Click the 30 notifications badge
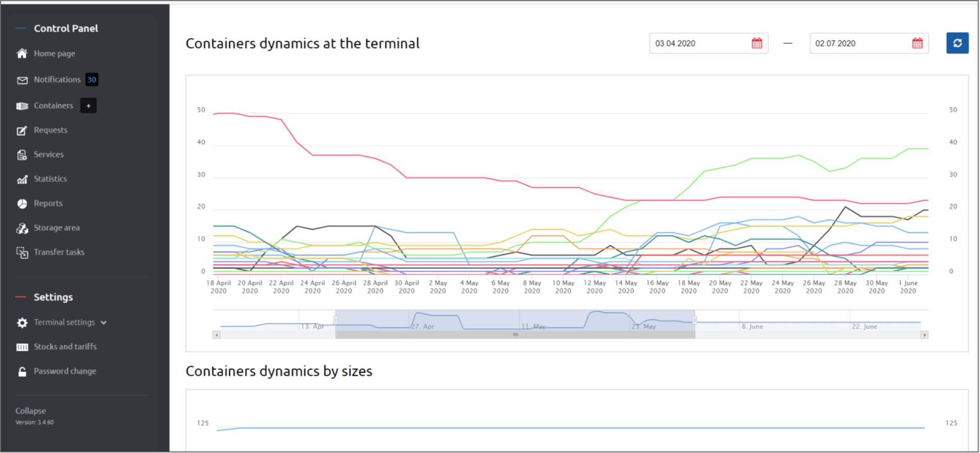980x453 pixels. tap(92, 80)
